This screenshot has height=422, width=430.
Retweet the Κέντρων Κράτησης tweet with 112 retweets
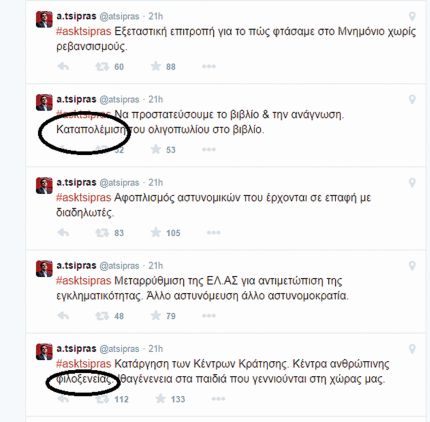(x=102, y=399)
